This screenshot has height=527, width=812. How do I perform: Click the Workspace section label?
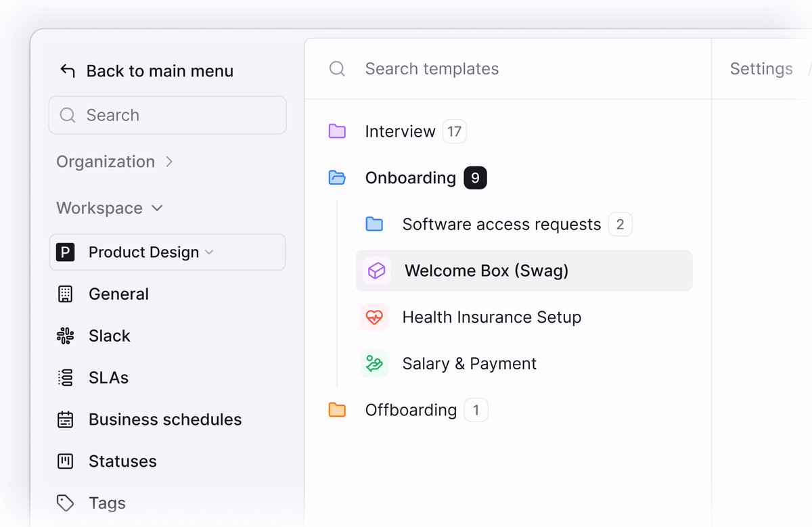point(99,208)
